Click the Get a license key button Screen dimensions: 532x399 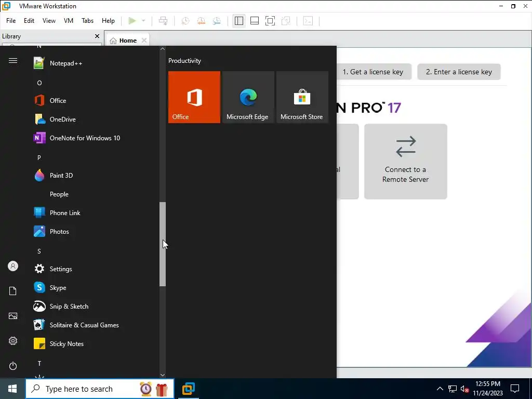tap(373, 72)
